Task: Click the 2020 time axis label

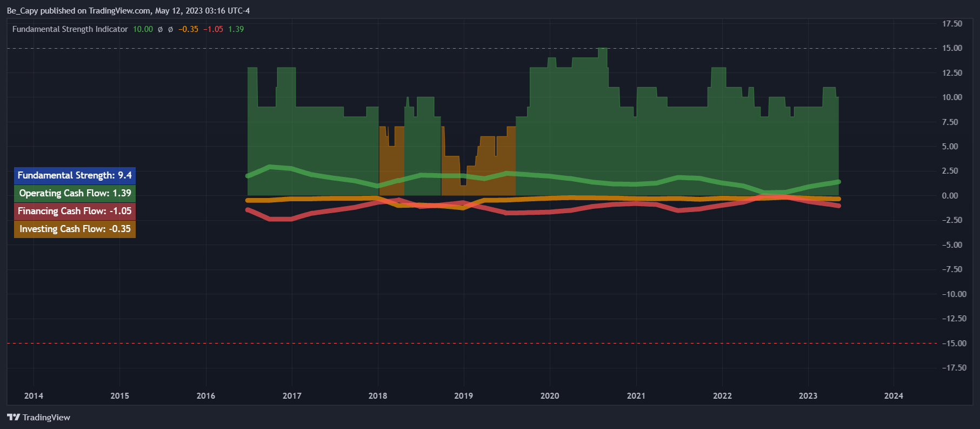Action: (x=550, y=396)
